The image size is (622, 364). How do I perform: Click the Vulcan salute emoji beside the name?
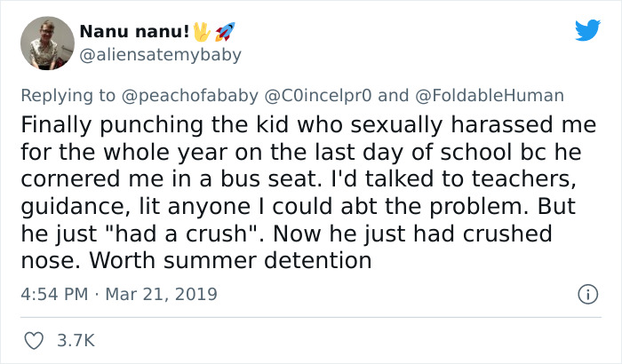pos(202,31)
